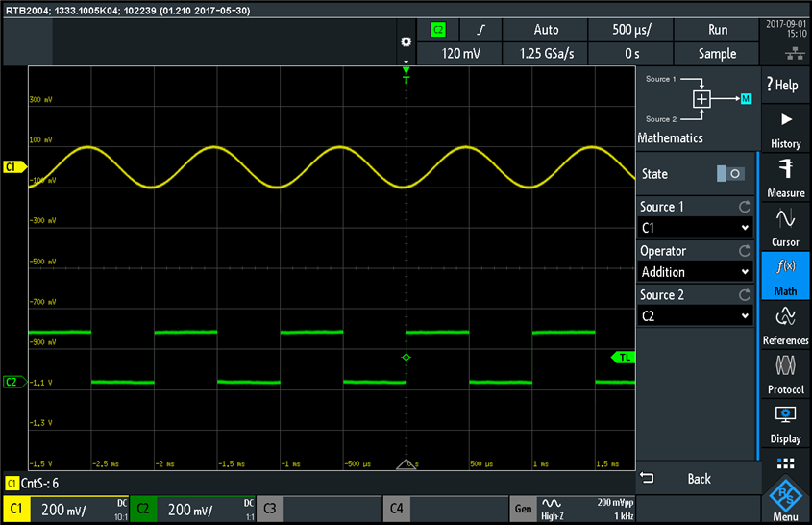
Task: Toggle the Mathematics State switch
Action: 730,174
